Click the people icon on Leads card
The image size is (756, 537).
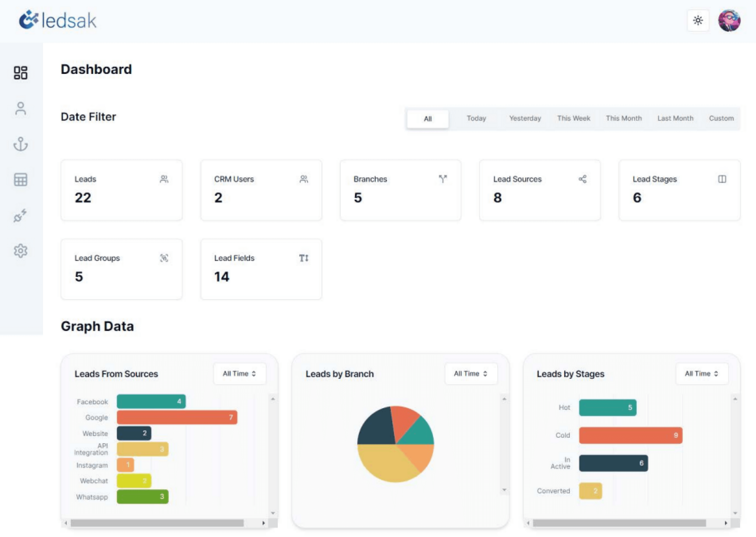pos(164,179)
